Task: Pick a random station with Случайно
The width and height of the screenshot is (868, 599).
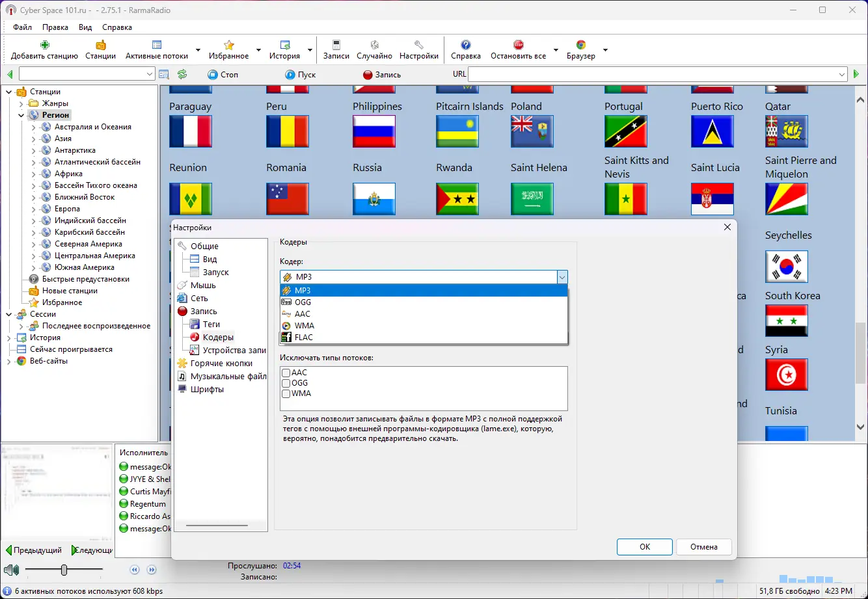Action: [x=375, y=50]
